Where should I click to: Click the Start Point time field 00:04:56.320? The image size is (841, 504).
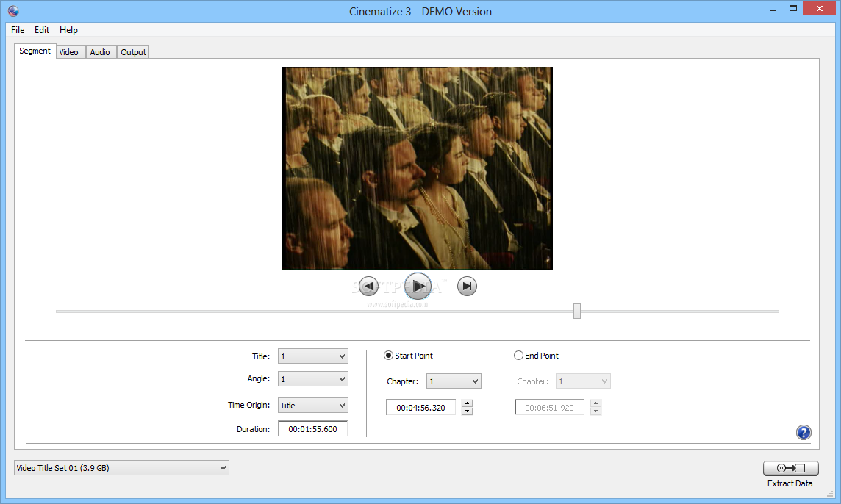point(421,408)
